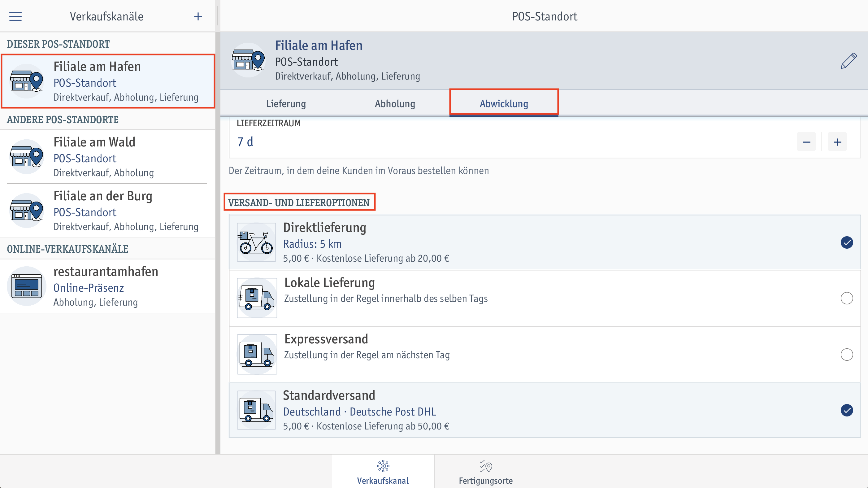Open the hamburger menu

15,16
